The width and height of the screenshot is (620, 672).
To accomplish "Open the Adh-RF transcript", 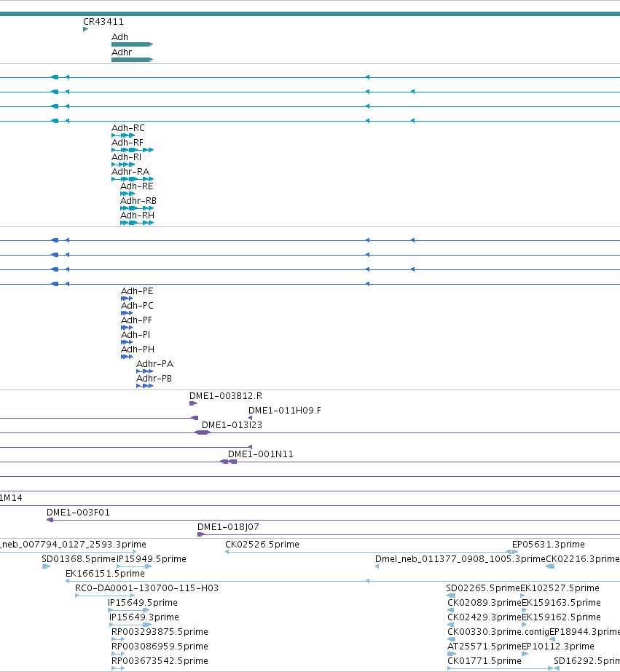I will point(133,150).
